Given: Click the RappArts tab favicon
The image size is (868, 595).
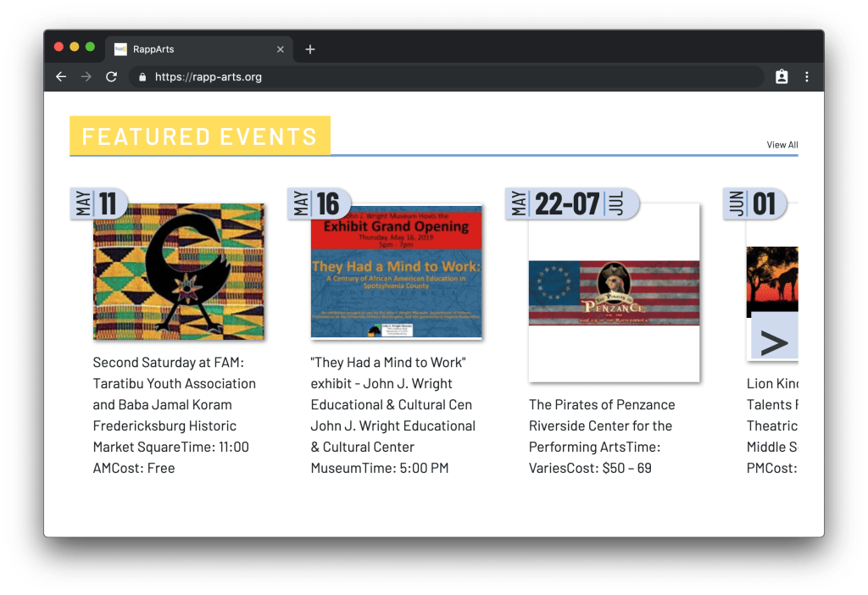Looking at the screenshot, I should click(x=120, y=49).
